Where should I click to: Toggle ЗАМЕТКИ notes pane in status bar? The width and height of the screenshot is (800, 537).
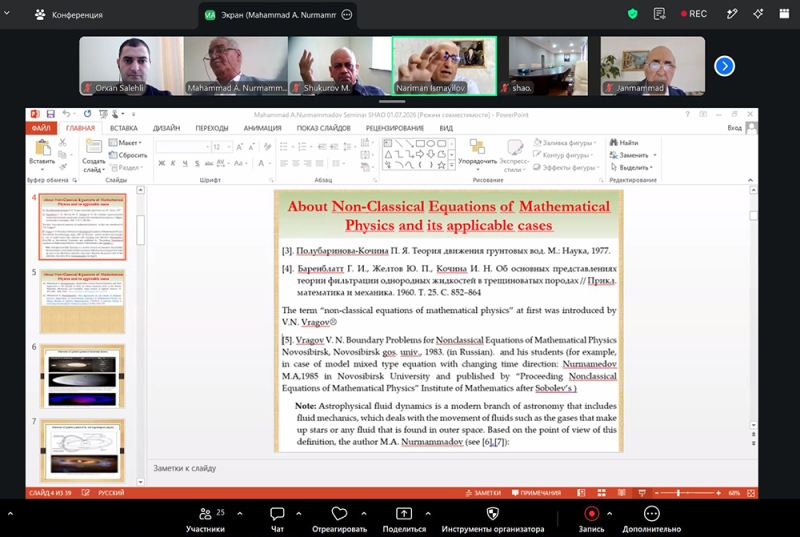coord(483,493)
